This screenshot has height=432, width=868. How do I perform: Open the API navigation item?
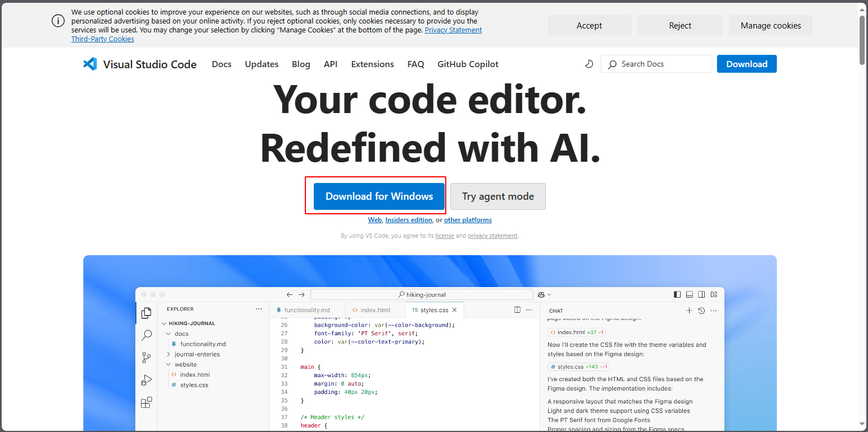[331, 64]
